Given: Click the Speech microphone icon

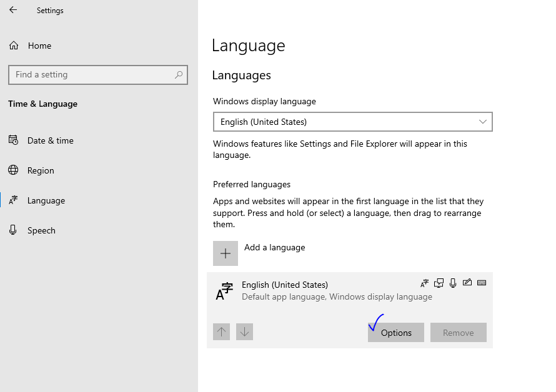Looking at the screenshot, I should coord(13,230).
